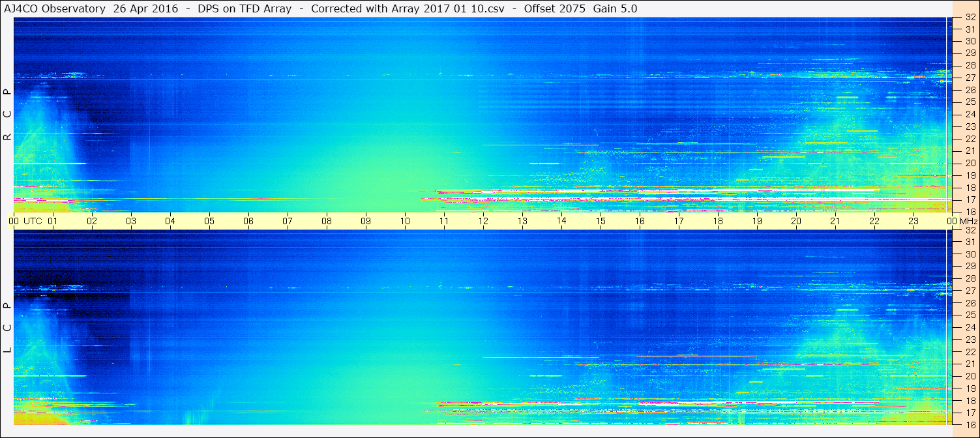
Task: Click the 24 MHz label of the LCP panel
Action: pyautogui.click(x=970, y=327)
